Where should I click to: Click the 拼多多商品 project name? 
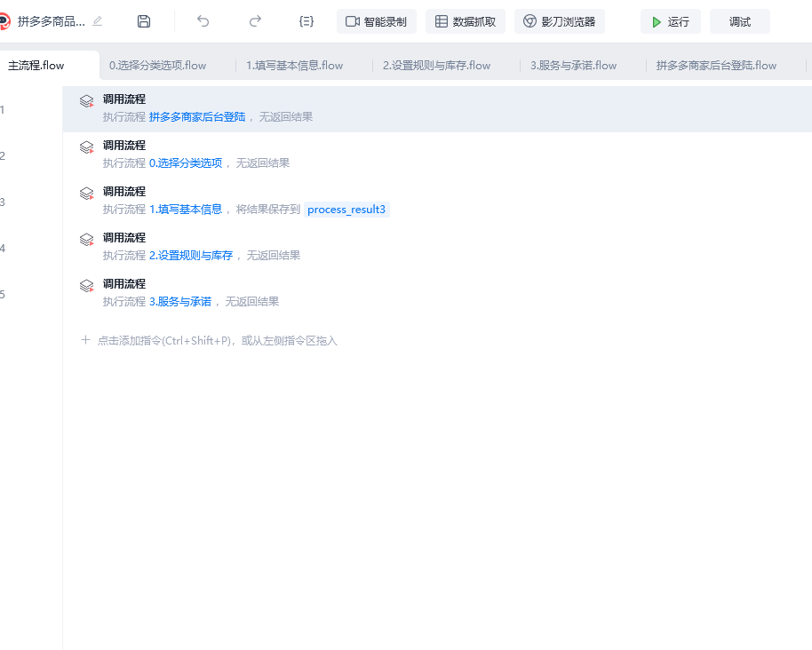pyautogui.click(x=51, y=21)
